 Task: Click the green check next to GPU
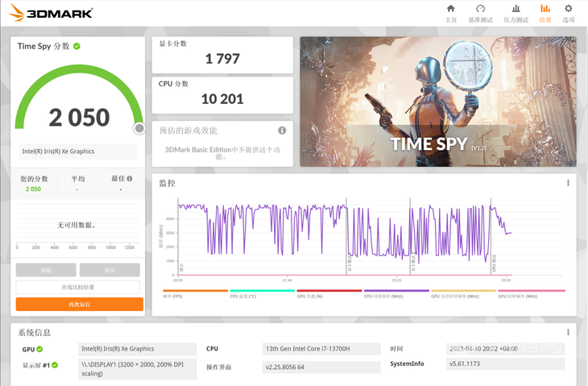point(39,349)
